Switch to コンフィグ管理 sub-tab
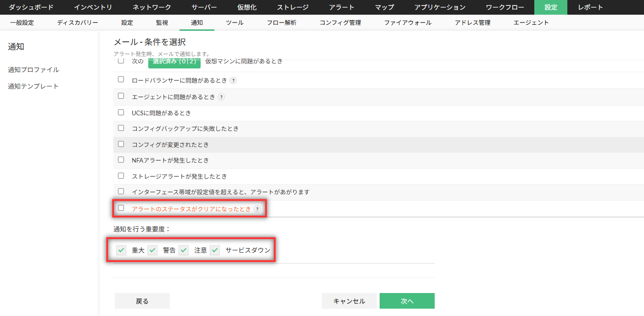Image resolution: width=644 pixels, height=316 pixels. (340, 23)
